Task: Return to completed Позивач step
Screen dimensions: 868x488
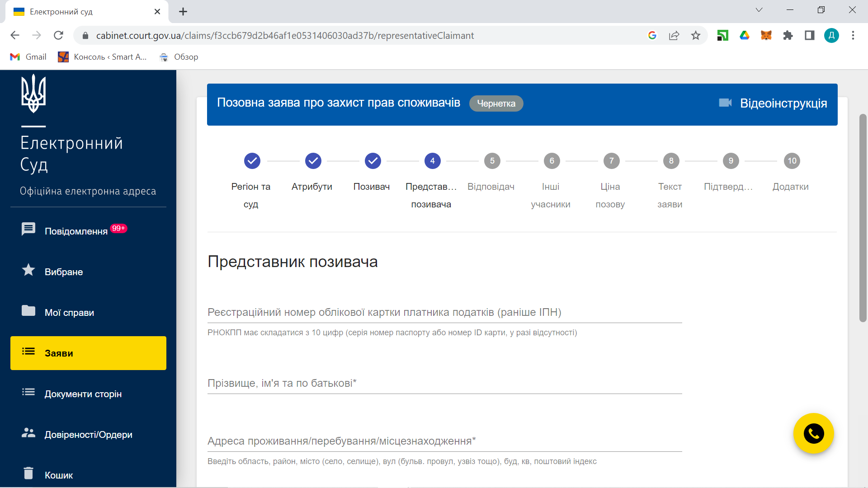Action: [x=373, y=161]
